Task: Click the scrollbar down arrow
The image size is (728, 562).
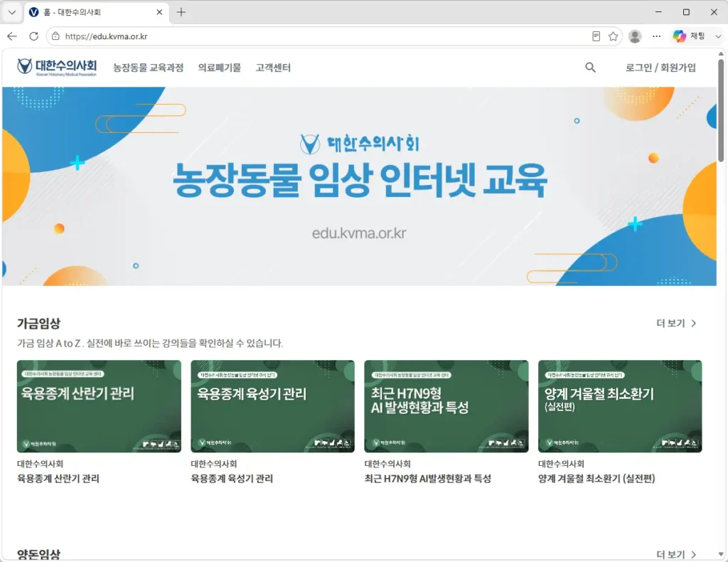Action: 721,554
